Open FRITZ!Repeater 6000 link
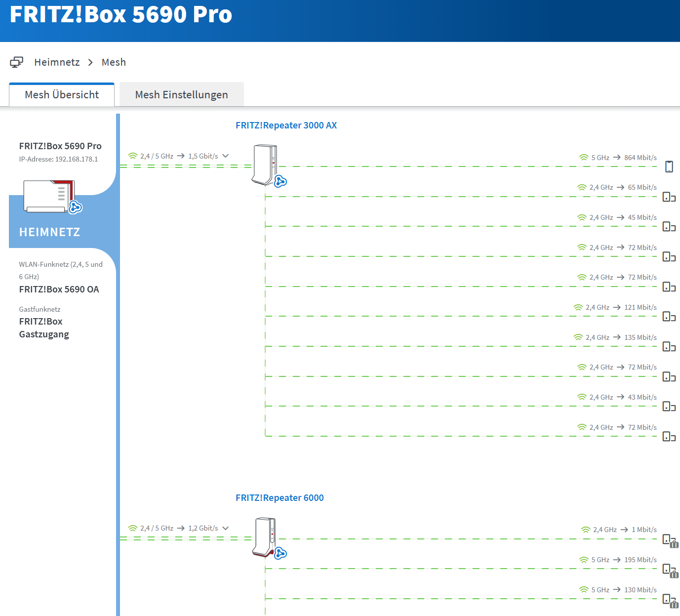Screen dimensions: 680x616 coord(280,498)
